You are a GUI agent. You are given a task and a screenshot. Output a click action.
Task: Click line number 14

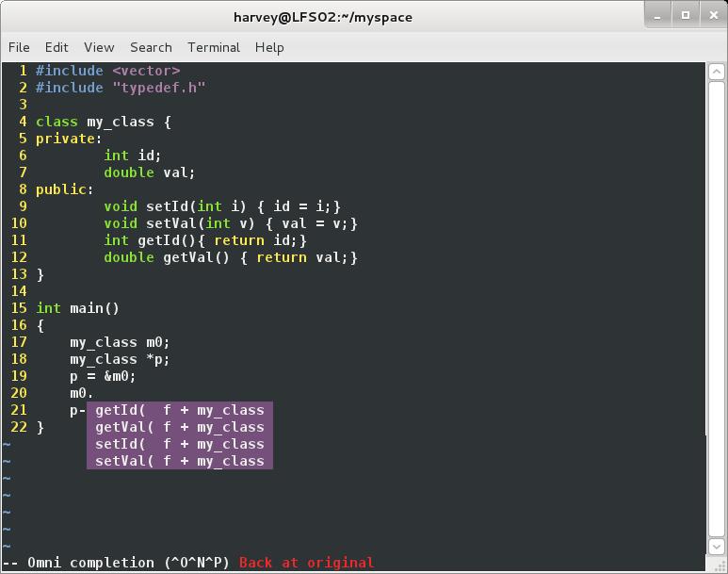19,291
